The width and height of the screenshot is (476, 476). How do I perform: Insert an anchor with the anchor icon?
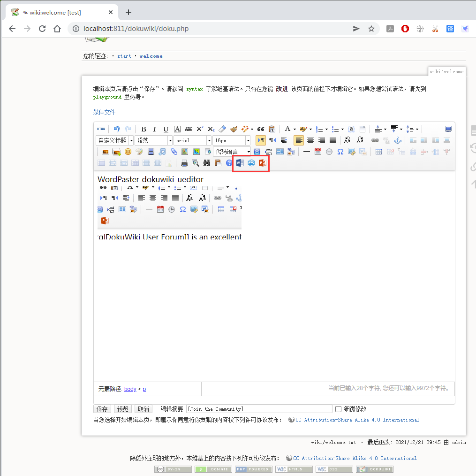[x=398, y=140]
